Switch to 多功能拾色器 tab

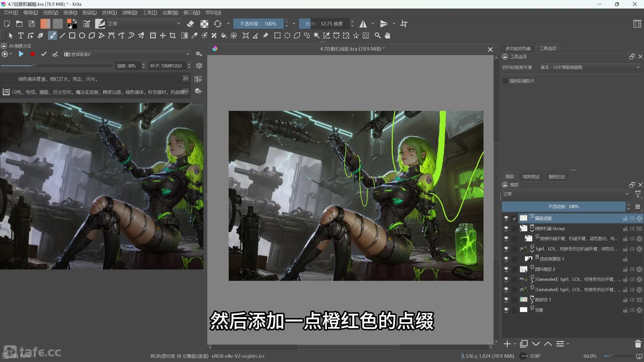tap(518, 48)
